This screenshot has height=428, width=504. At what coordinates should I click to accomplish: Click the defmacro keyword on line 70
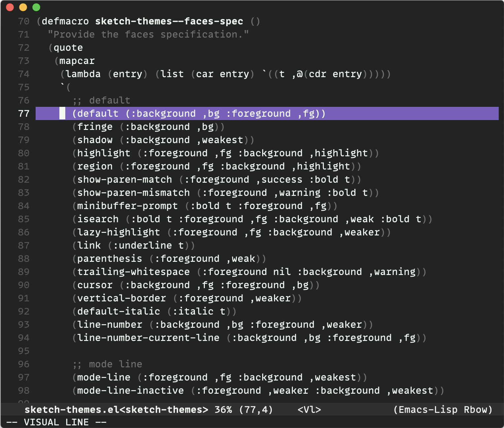tap(65, 21)
